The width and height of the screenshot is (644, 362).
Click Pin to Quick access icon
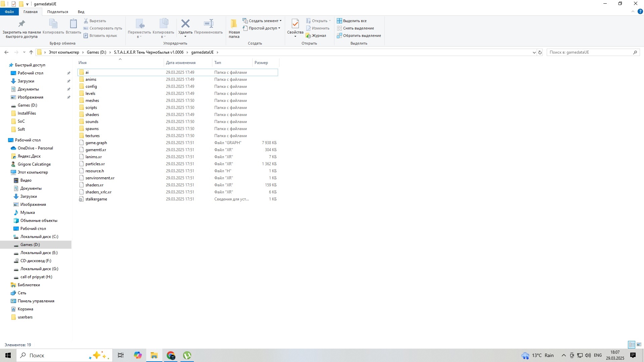point(21,24)
